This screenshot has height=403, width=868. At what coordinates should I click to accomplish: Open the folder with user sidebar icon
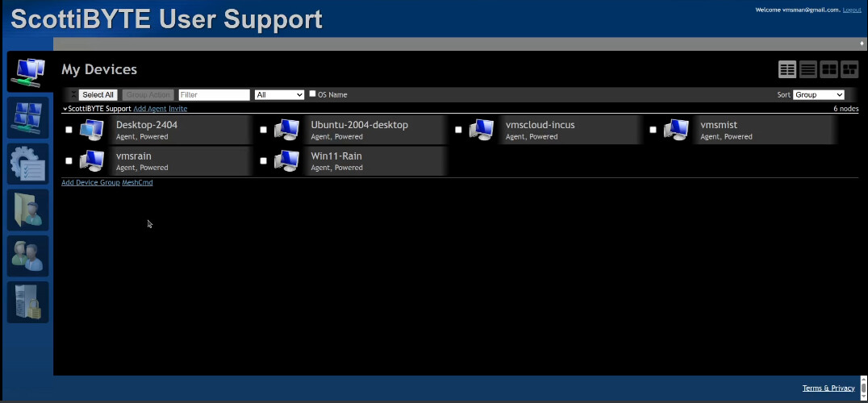[x=28, y=210]
